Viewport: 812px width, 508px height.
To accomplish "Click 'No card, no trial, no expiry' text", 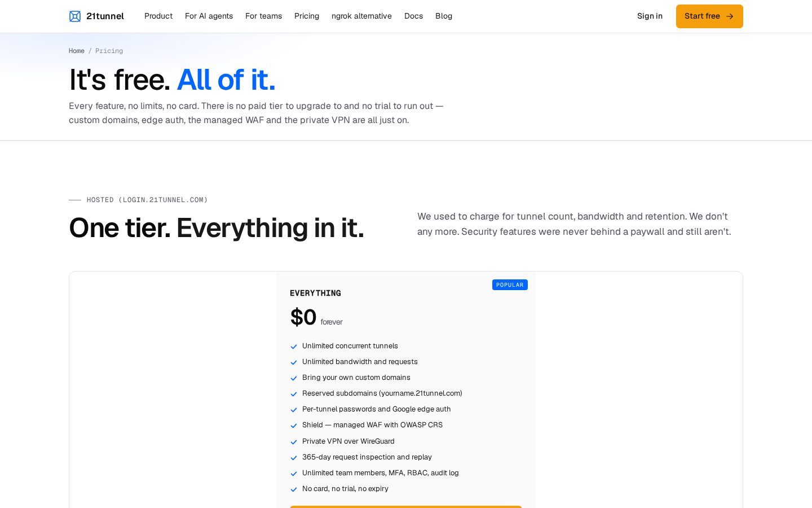I will [x=345, y=489].
